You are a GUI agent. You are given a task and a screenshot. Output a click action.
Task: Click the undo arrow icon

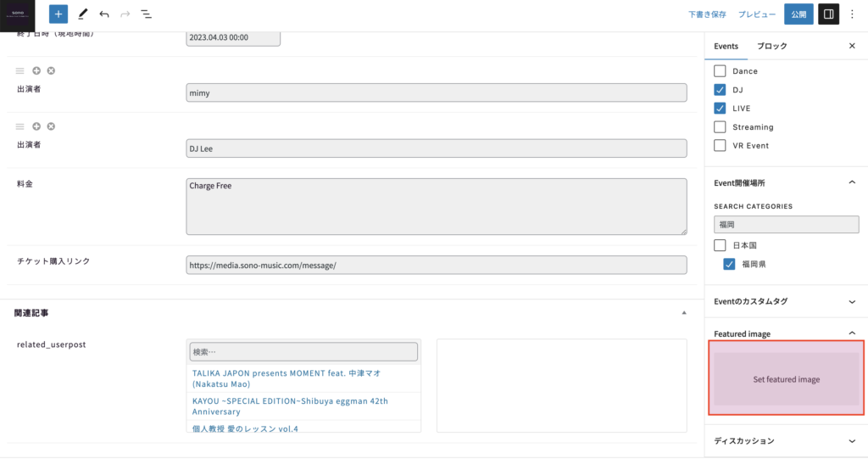tap(104, 14)
